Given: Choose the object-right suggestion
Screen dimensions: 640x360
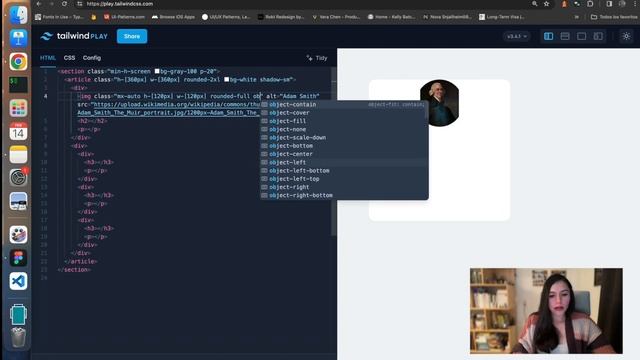Looking at the screenshot, I should (x=343, y=187).
